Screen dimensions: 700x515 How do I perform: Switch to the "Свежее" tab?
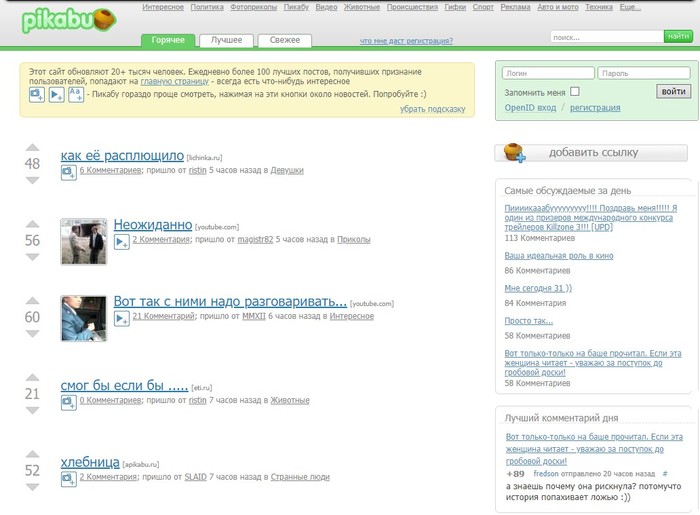tap(284, 41)
